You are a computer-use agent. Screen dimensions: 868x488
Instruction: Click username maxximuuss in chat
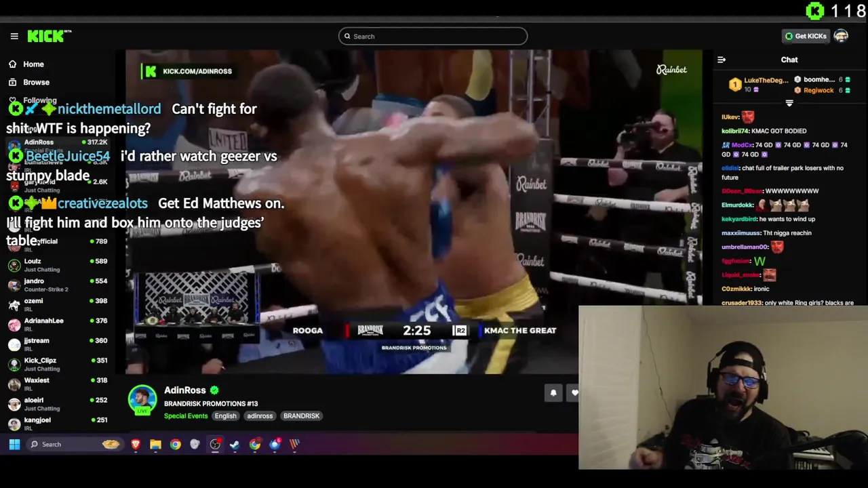pos(741,233)
